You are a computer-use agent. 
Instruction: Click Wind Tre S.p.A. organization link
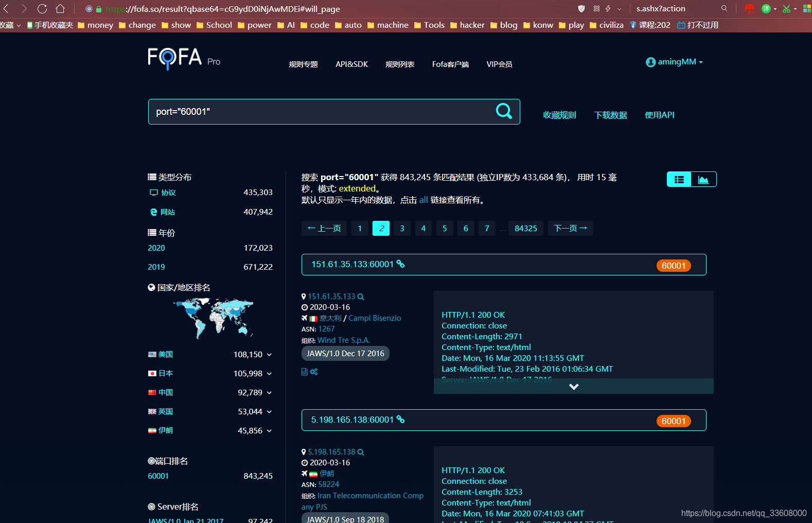coord(344,340)
